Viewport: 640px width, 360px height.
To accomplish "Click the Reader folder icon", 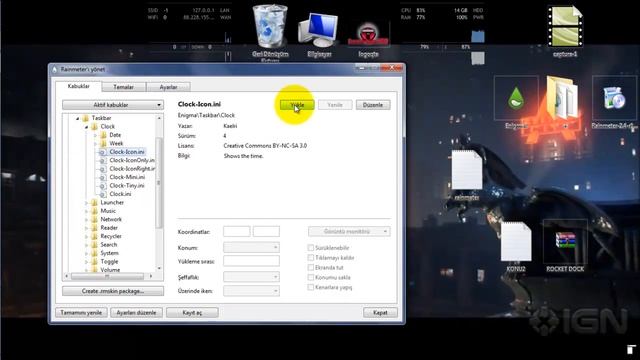I will [x=95, y=228].
